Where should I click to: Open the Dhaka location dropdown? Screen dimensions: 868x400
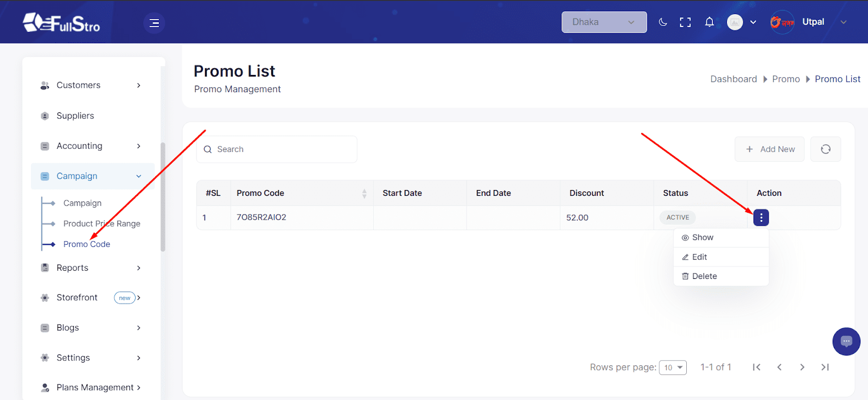click(603, 22)
